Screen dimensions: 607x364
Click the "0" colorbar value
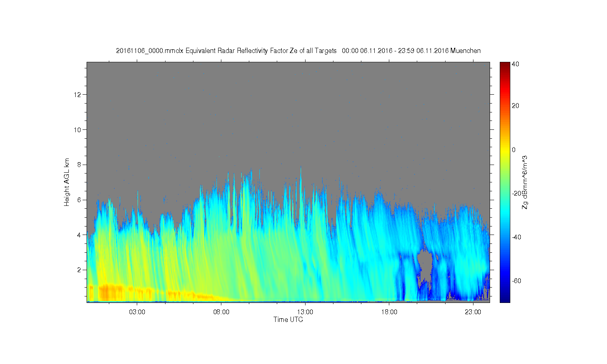(x=514, y=150)
